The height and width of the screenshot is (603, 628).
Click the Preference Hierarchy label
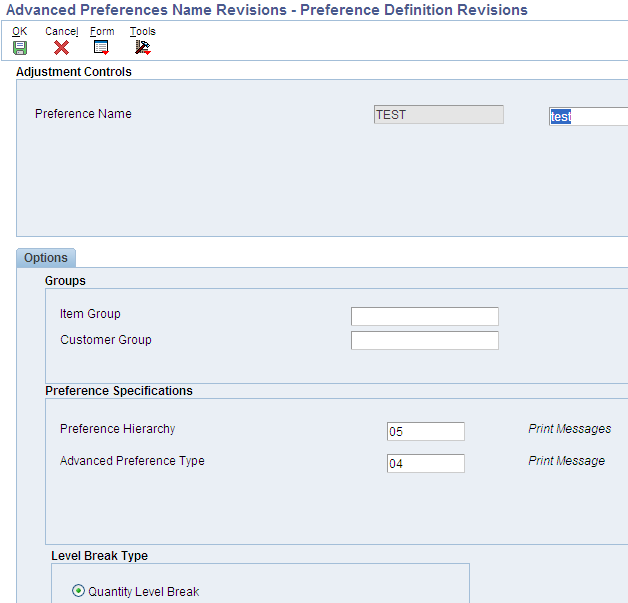(117, 429)
